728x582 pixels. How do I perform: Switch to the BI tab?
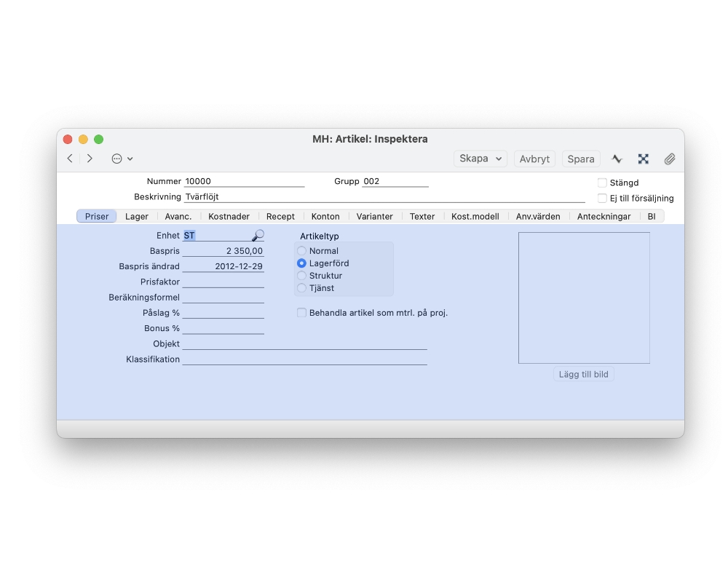point(652,216)
